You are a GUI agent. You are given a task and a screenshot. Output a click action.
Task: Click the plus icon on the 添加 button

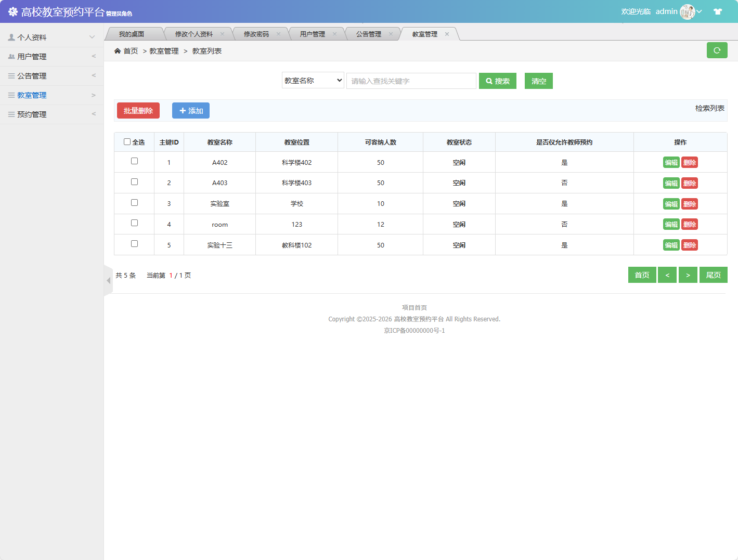coord(183,110)
